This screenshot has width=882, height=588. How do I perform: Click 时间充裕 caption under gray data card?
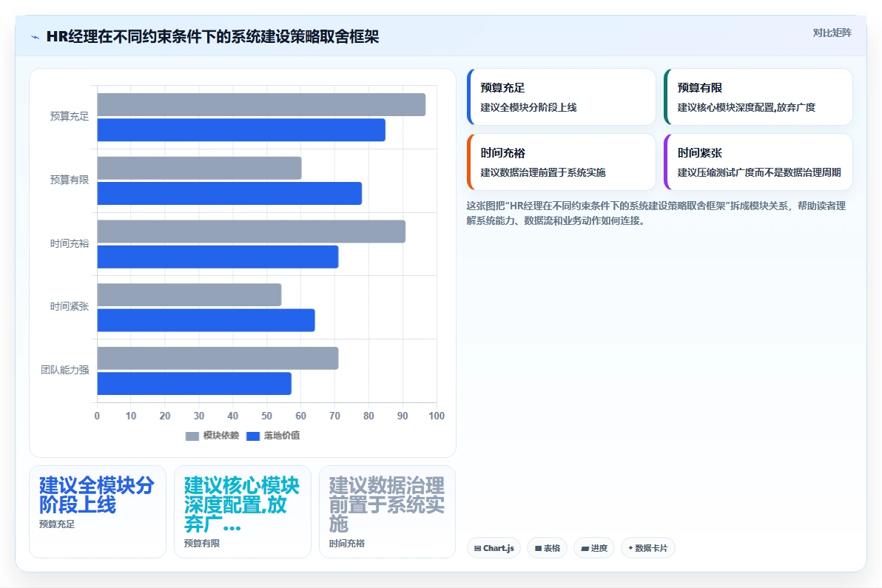(x=347, y=544)
